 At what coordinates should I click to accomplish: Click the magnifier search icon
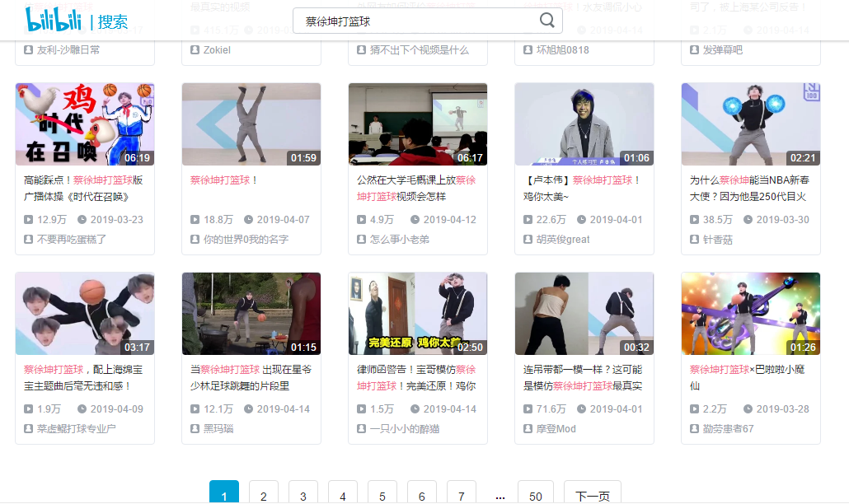(x=546, y=21)
